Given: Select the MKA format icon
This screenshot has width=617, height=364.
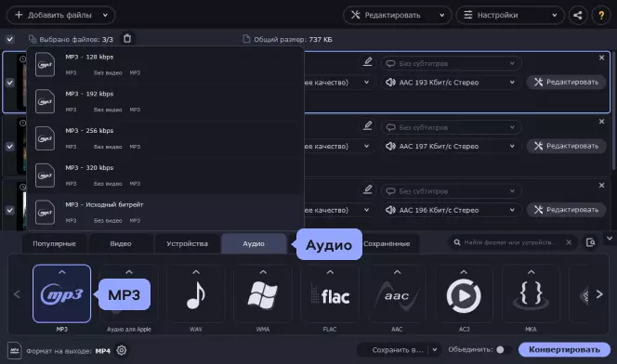Looking at the screenshot, I should click(531, 293).
